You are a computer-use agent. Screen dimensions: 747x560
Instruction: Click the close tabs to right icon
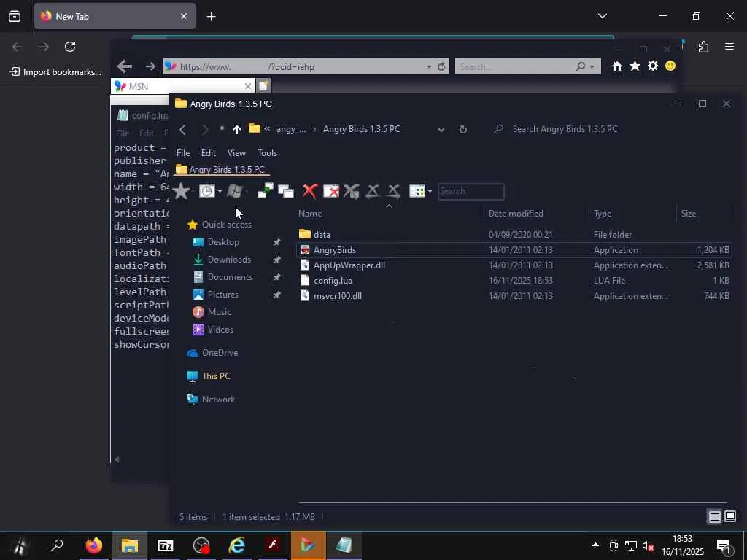(x=393, y=191)
